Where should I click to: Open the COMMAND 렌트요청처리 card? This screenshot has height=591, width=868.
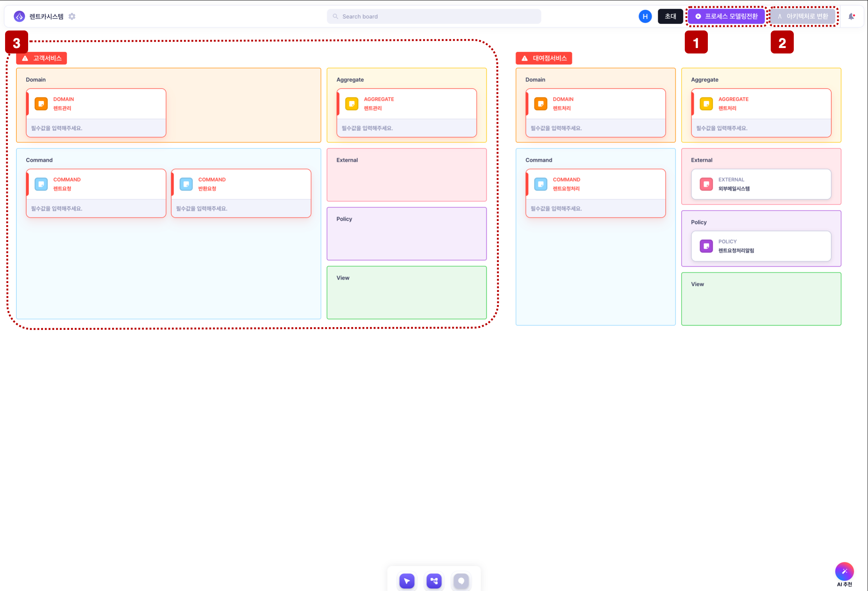595,193
